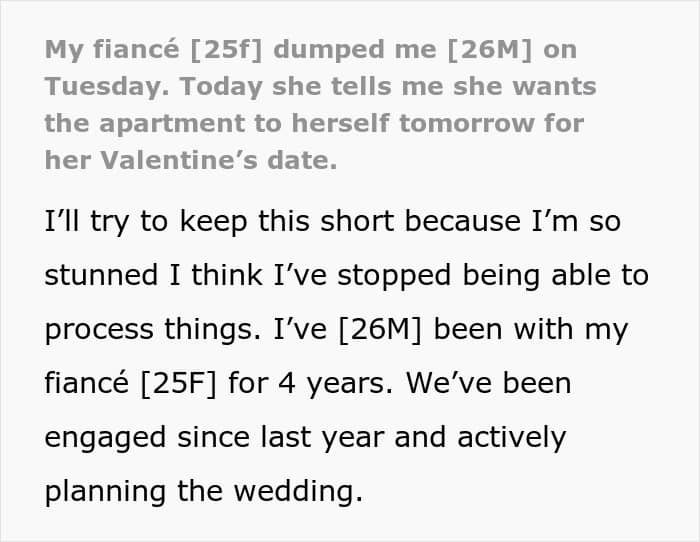Click the word "stunned" in the body
This screenshot has height=542, width=700.
coord(101,275)
